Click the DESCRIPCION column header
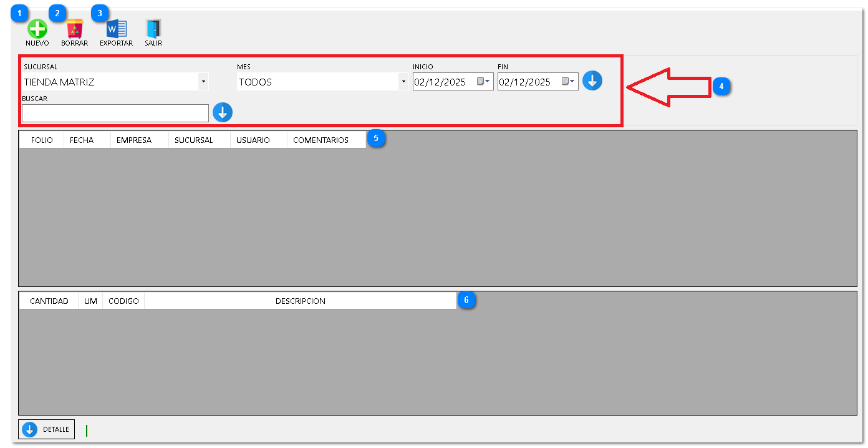This screenshot has height=448, width=868. (x=301, y=301)
